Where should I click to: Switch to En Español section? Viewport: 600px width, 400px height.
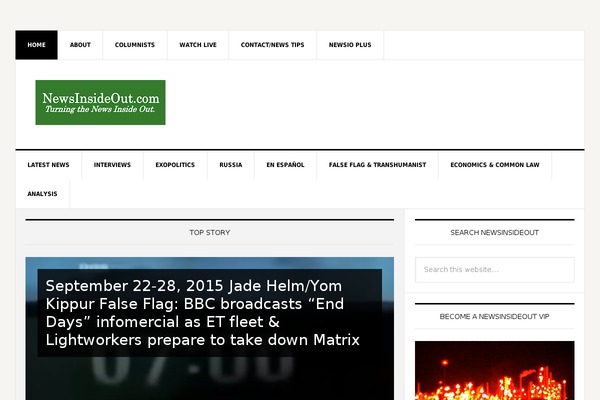pyautogui.click(x=285, y=165)
